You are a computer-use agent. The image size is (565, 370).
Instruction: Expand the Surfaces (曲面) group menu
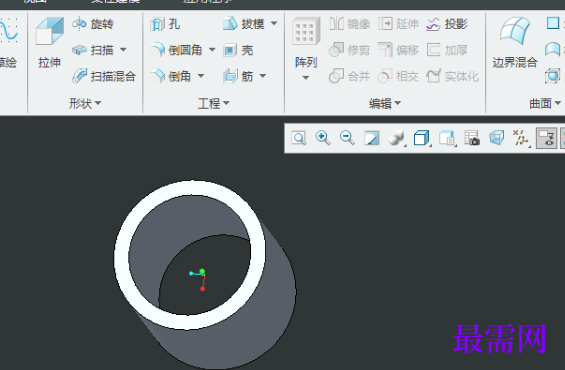544,104
